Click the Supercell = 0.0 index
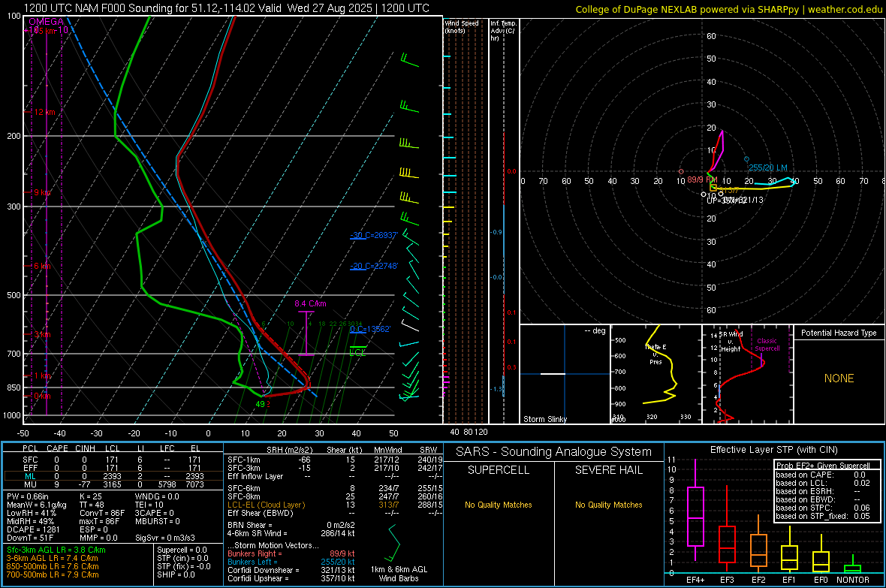 click(182, 550)
